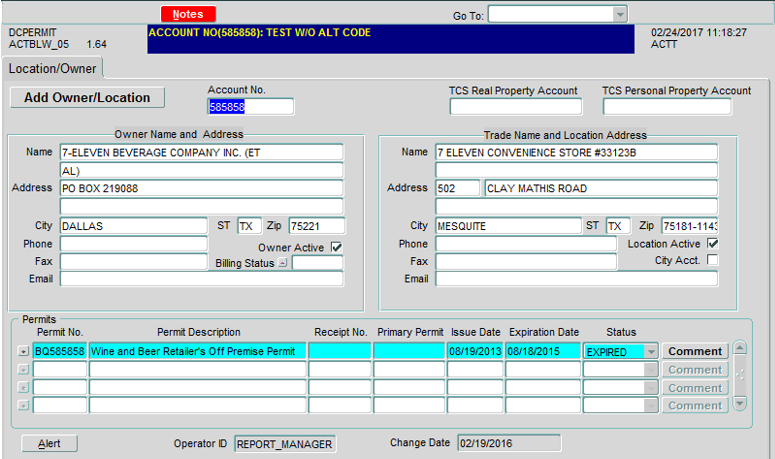Click expand icon beside permit BQ585858
Image resolution: width=775 pixels, height=459 pixels.
click(23, 351)
